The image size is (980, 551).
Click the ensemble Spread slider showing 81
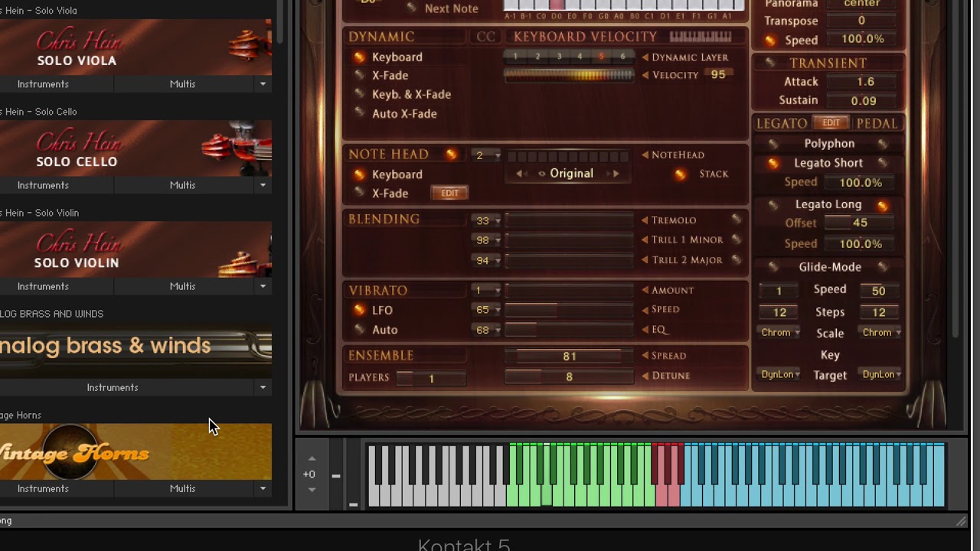tap(569, 357)
